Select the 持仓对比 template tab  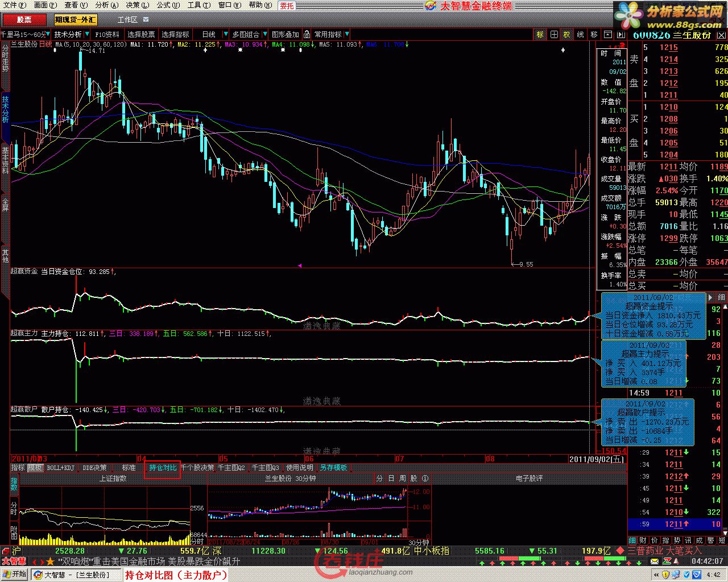[163, 468]
